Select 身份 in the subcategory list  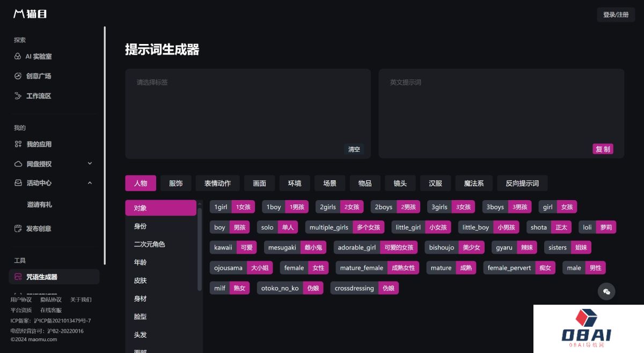(x=140, y=226)
